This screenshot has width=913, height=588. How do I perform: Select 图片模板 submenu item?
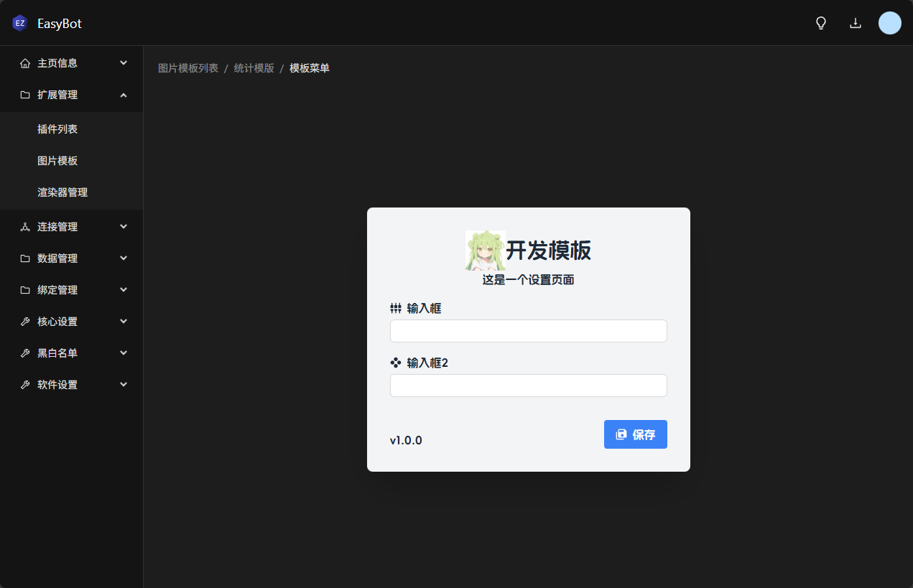point(57,161)
